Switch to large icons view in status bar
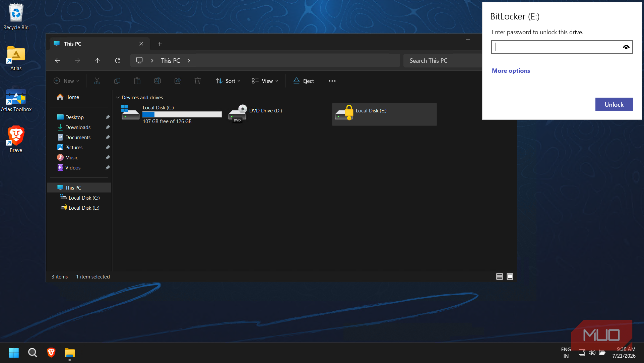Screen dimensions: 644x363 (510, 276)
